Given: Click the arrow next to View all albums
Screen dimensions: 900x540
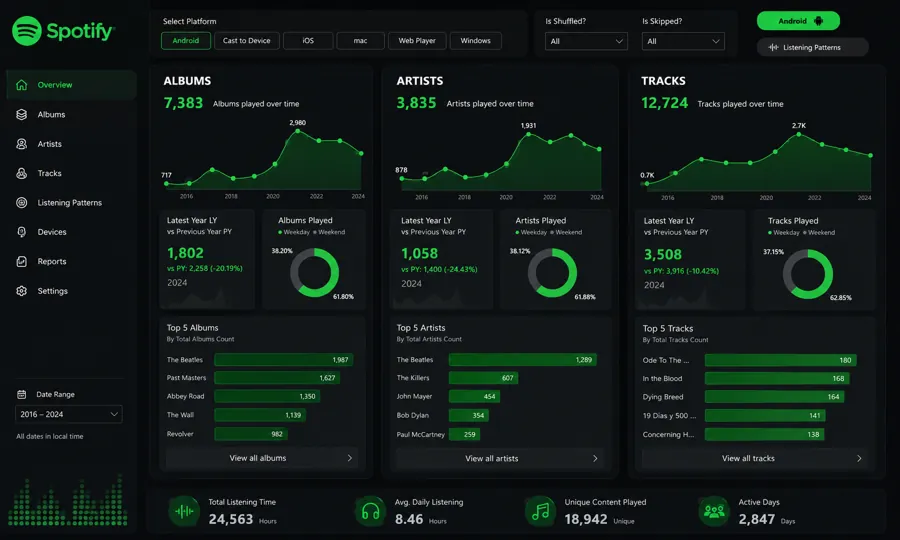Looking at the screenshot, I should 350,458.
